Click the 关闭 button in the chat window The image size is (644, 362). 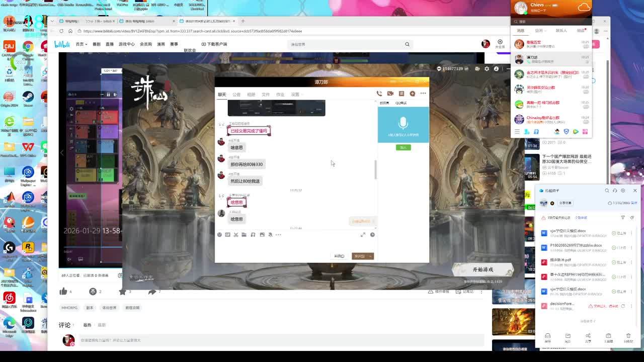tap(339, 256)
